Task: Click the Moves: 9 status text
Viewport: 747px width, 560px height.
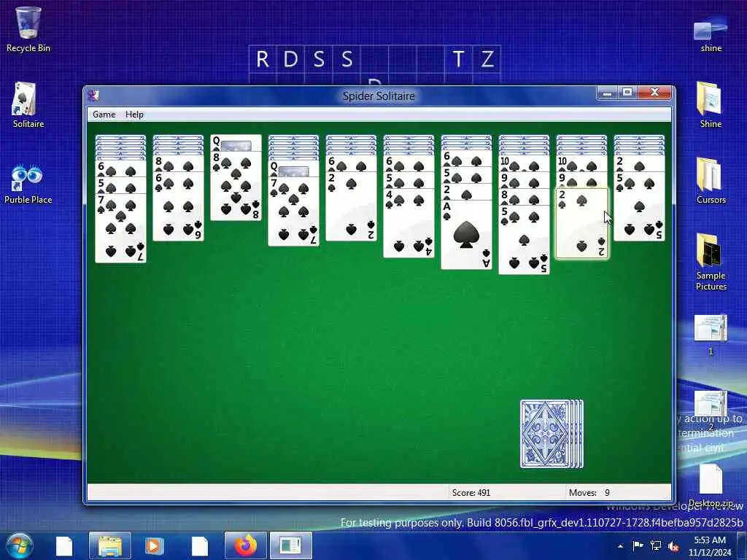Action: click(x=589, y=493)
